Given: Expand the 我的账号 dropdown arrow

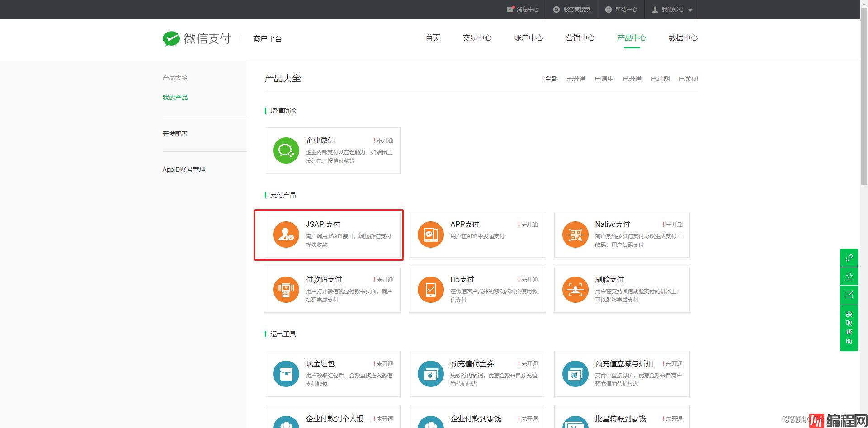Looking at the screenshot, I should (690, 10).
